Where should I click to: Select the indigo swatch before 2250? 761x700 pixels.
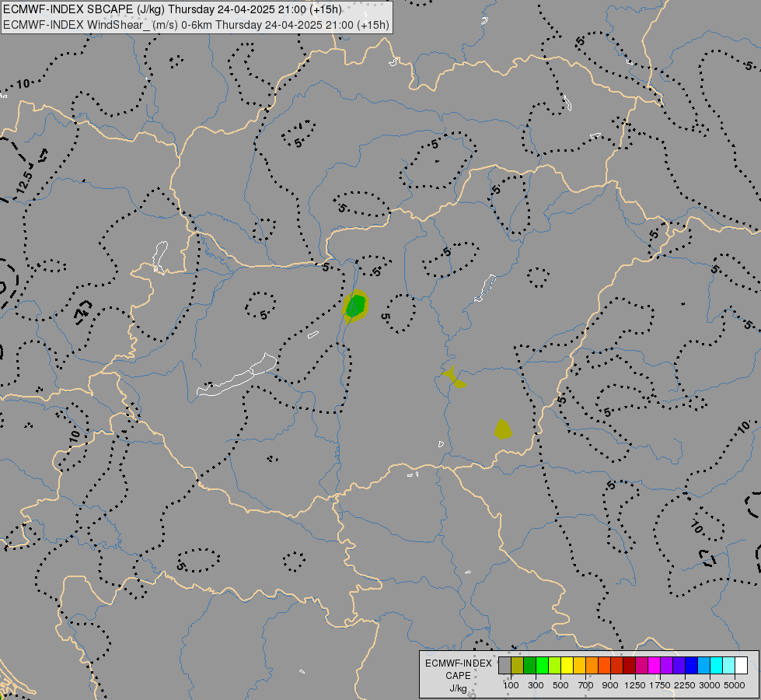point(679,665)
